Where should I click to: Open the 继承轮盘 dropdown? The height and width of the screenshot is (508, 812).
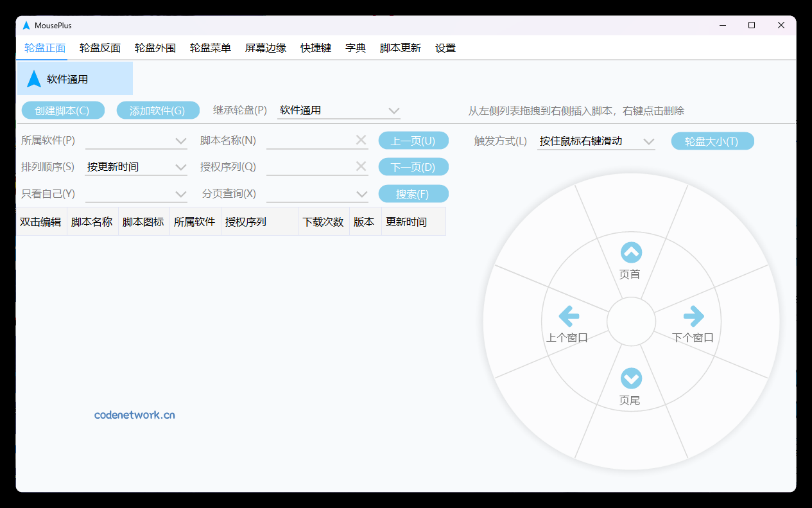coord(394,110)
